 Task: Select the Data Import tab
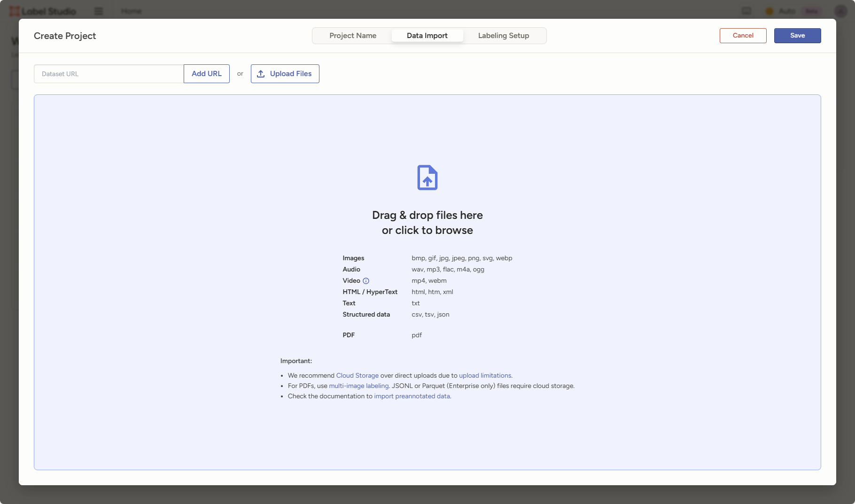pos(427,36)
